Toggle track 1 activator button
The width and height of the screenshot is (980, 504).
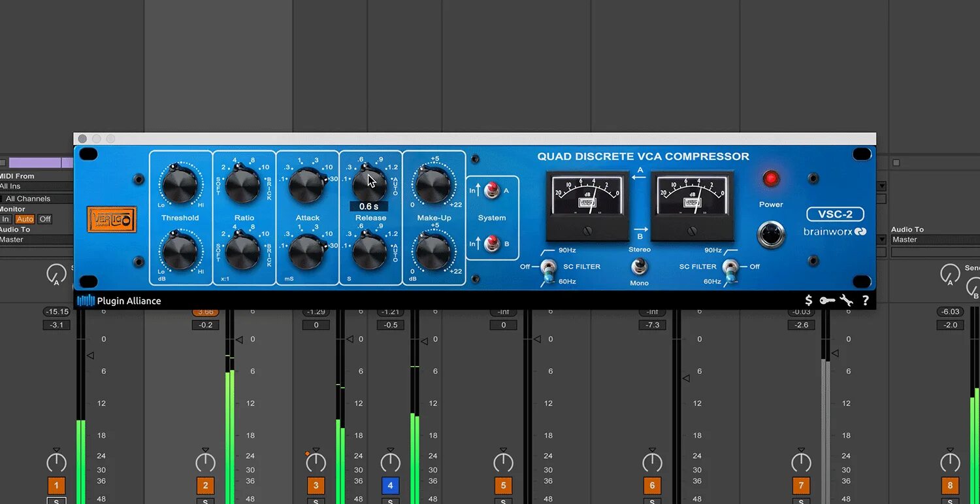(56, 486)
